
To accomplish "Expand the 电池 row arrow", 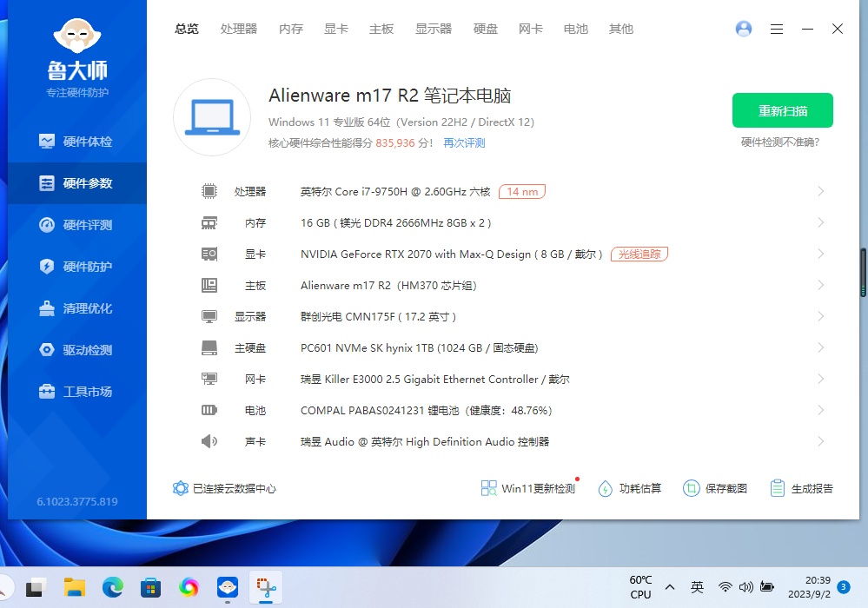I will pyautogui.click(x=820, y=411).
